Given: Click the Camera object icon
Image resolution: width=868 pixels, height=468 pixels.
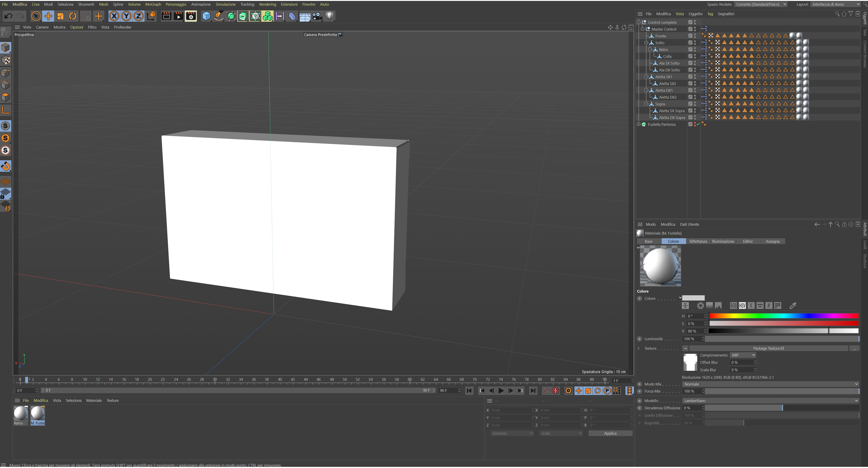Looking at the screenshot, I should coord(317,16).
